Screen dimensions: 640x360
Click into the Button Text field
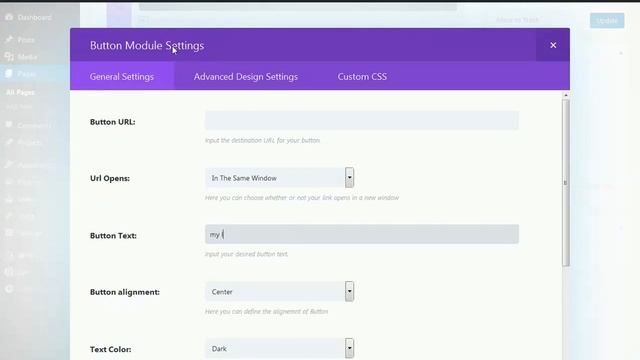point(362,234)
